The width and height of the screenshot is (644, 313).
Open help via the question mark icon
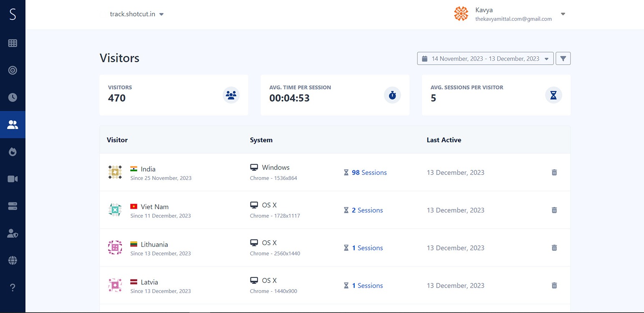click(x=13, y=287)
